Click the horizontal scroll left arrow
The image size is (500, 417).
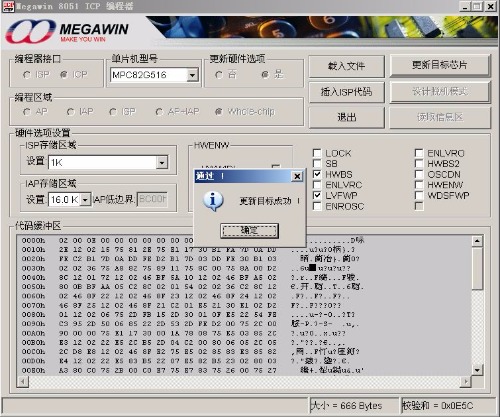23,381
